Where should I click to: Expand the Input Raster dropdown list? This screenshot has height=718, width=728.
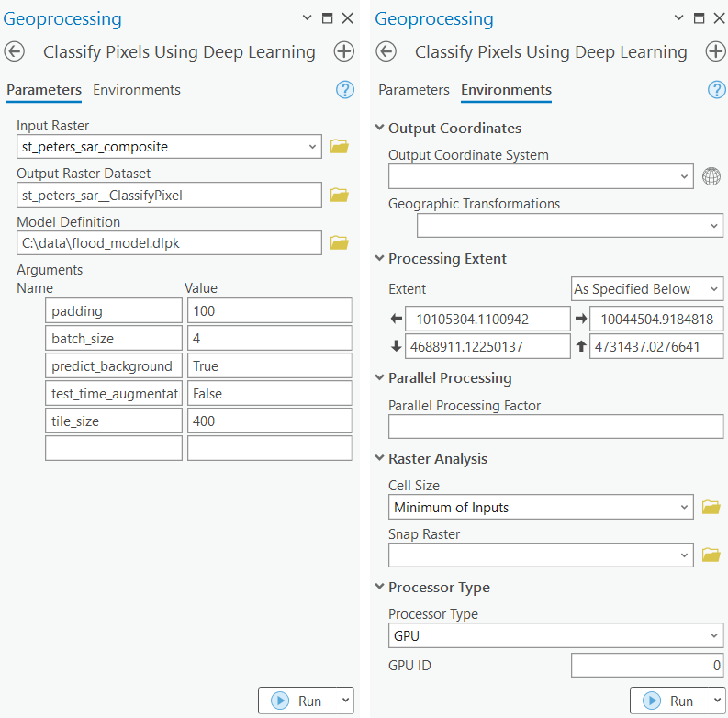pyautogui.click(x=313, y=146)
